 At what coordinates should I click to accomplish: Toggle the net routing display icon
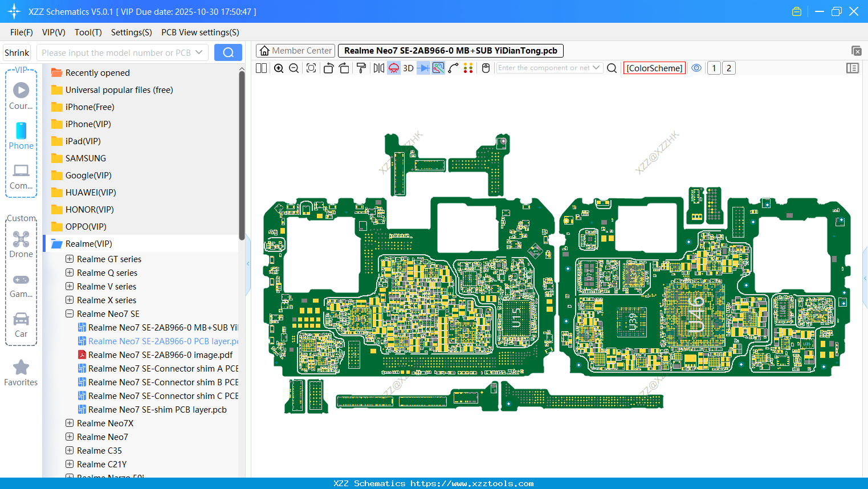point(438,68)
